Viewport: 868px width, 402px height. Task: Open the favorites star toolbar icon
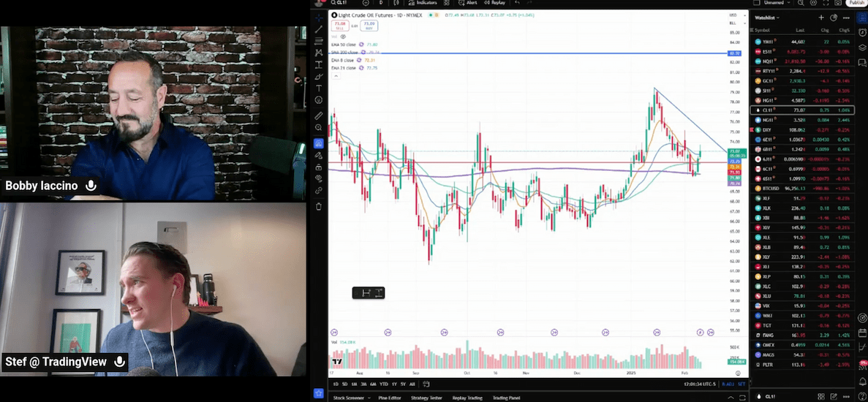tap(319, 393)
